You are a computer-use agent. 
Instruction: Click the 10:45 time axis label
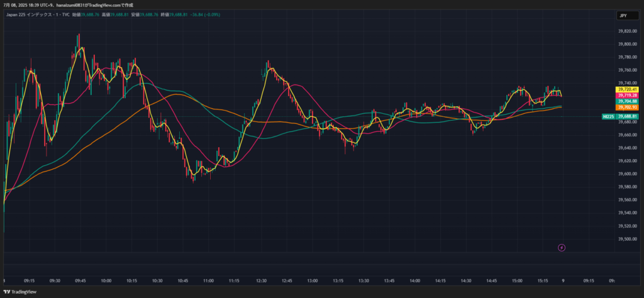[x=183, y=281]
